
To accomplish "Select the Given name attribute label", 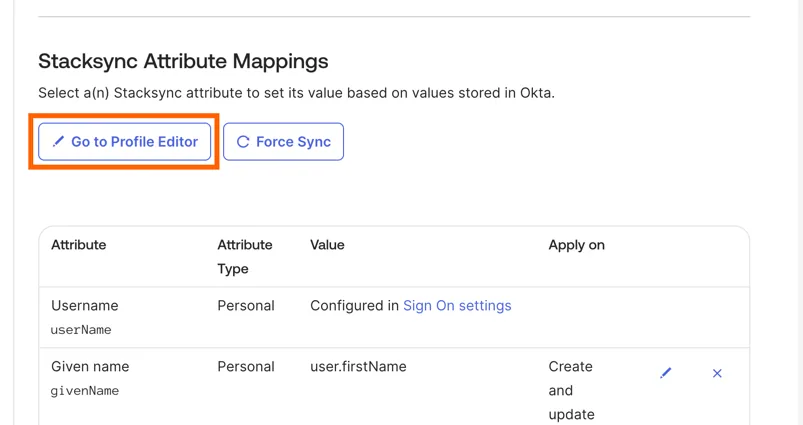I will click(90, 367).
